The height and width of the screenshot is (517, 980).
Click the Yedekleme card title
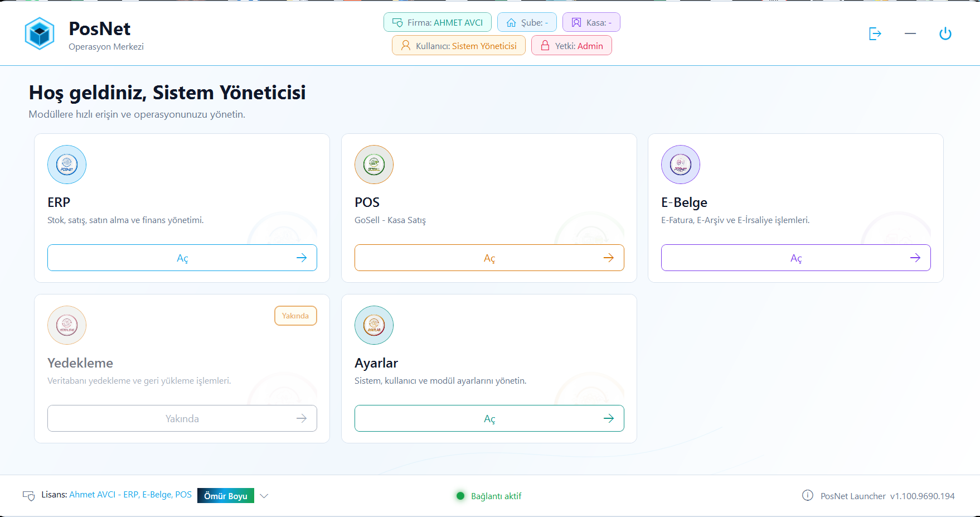pyautogui.click(x=80, y=363)
